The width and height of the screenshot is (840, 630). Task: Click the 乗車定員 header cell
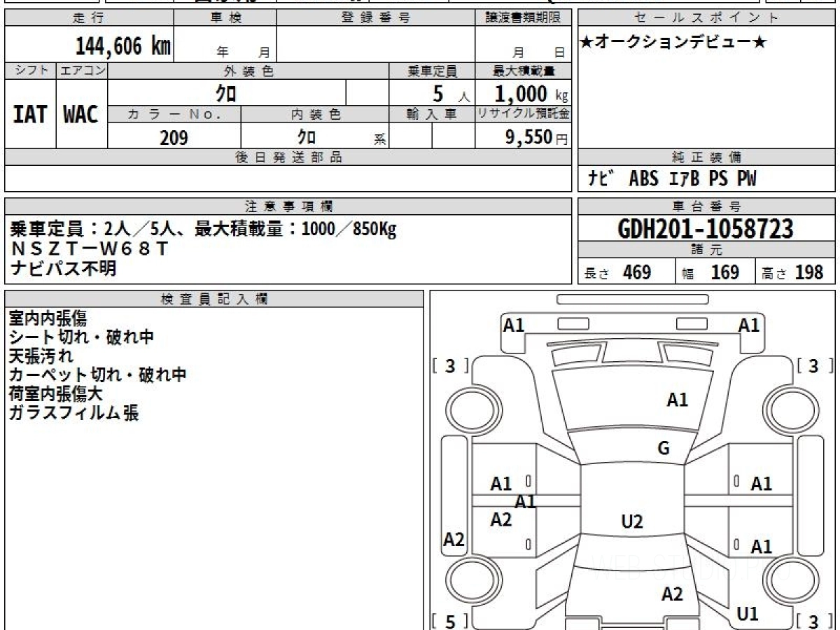[433, 71]
